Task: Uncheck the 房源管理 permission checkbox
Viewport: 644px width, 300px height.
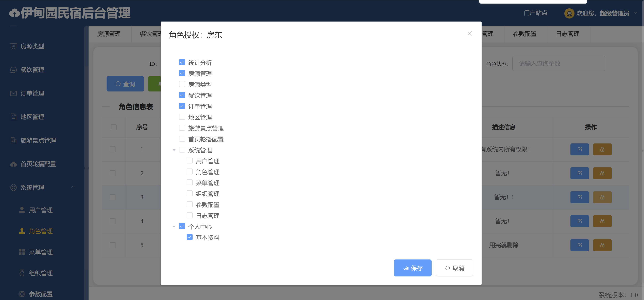Action: tap(182, 73)
